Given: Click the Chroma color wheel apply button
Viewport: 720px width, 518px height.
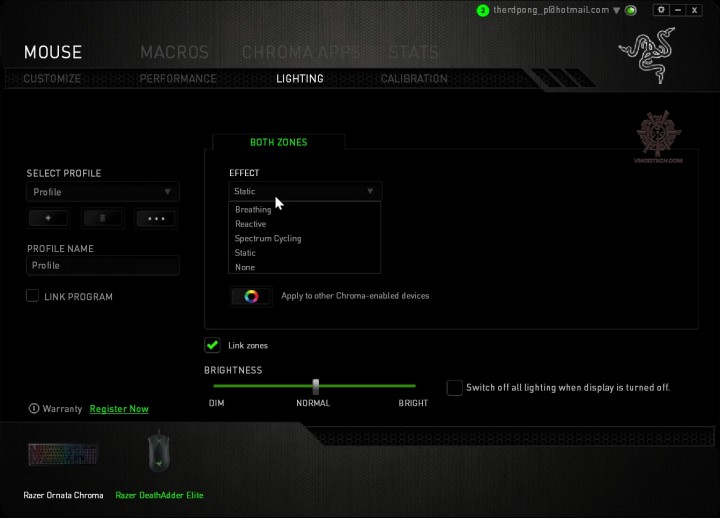Looking at the screenshot, I should pyautogui.click(x=251, y=296).
